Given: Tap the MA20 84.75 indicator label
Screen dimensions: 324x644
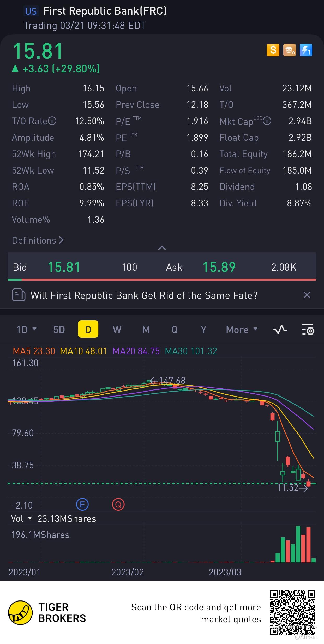Looking at the screenshot, I should (x=136, y=351).
